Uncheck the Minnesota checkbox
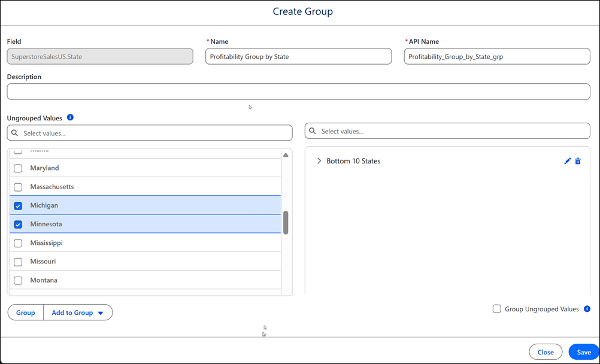The image size is (600, 364). (18, 225)
